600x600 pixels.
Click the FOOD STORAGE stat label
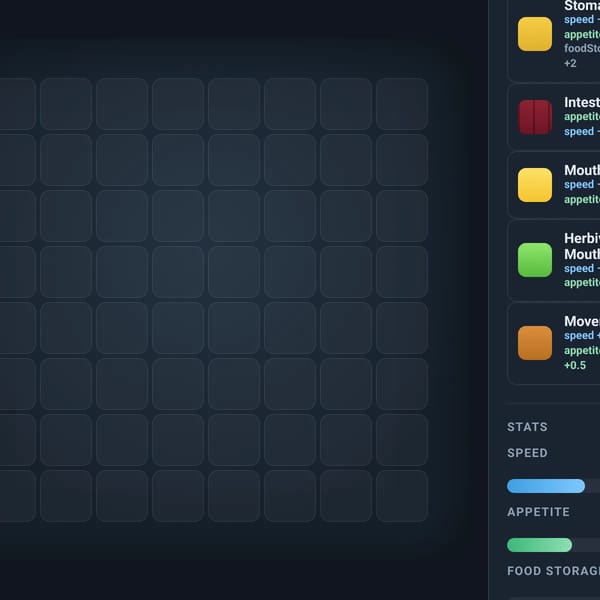tap(553, 571)
